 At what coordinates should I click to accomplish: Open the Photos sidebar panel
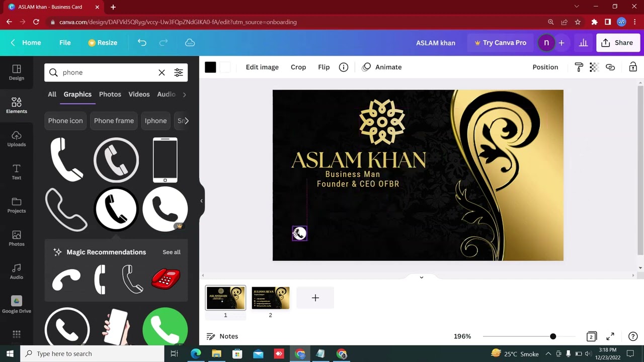[x=16, y=238]
